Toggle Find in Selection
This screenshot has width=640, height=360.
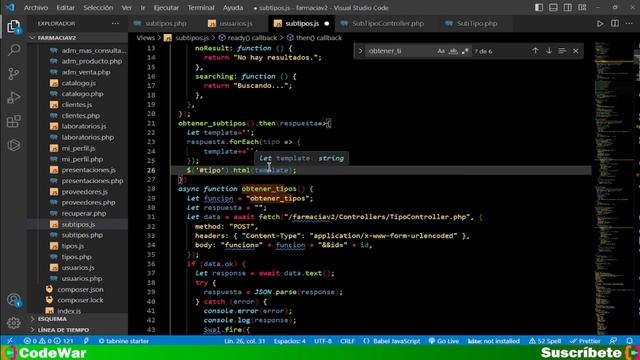click(x=562, y=51)
